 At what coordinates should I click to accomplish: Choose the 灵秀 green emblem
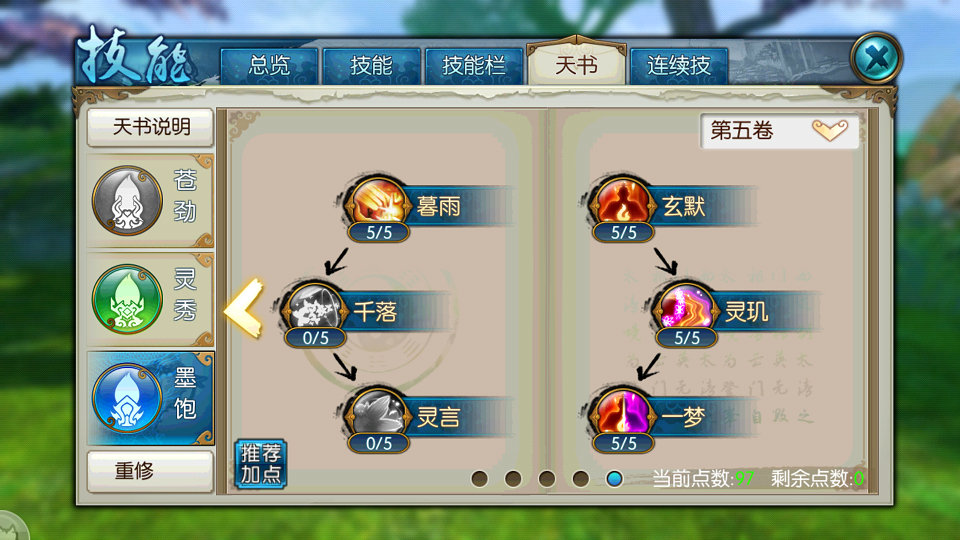(127, 299)
